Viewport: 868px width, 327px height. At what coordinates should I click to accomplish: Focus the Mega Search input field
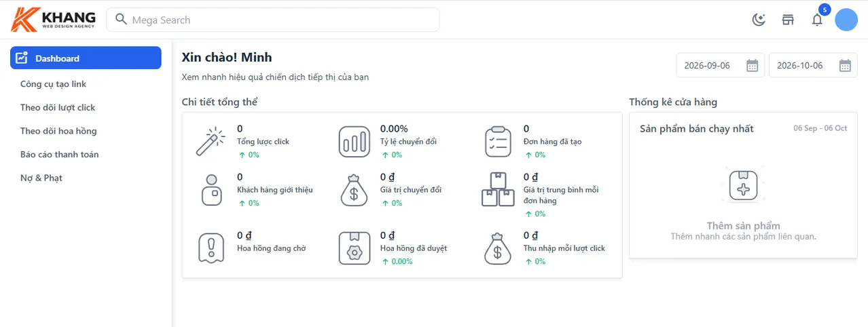(x=272, y=20)
